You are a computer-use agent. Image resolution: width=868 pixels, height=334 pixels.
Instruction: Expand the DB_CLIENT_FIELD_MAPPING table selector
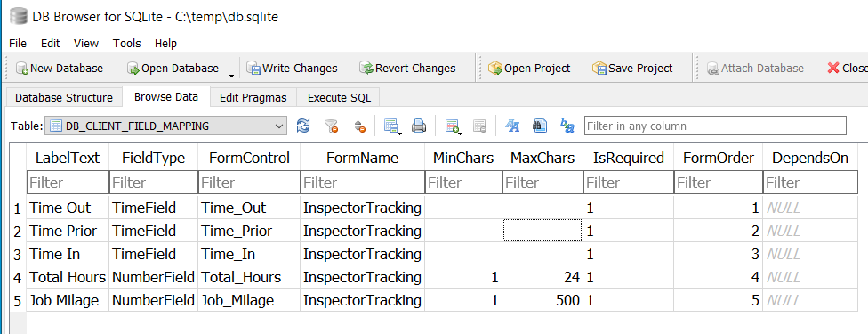point(166,126)
